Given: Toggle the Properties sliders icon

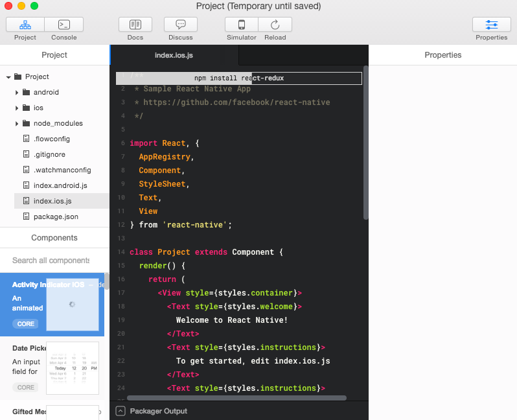Looking at the screenshot, I should tap(492, 25).
